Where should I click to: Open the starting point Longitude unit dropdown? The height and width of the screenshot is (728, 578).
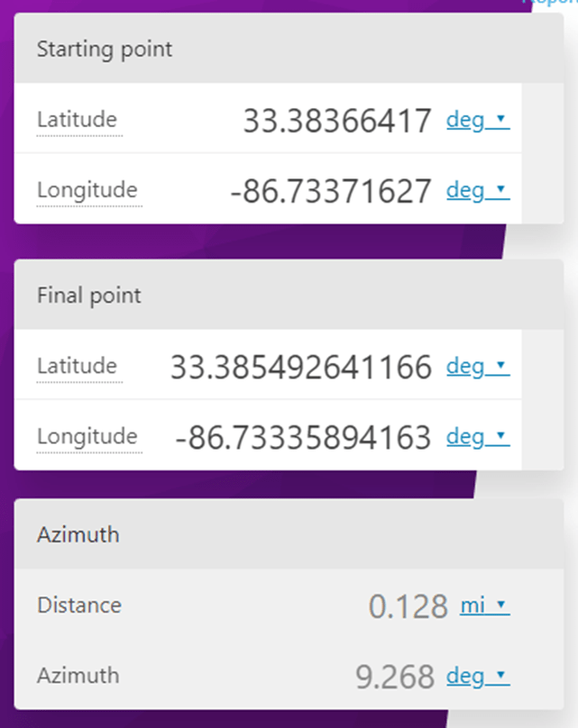pyautogui.click(x=478, y=190)
